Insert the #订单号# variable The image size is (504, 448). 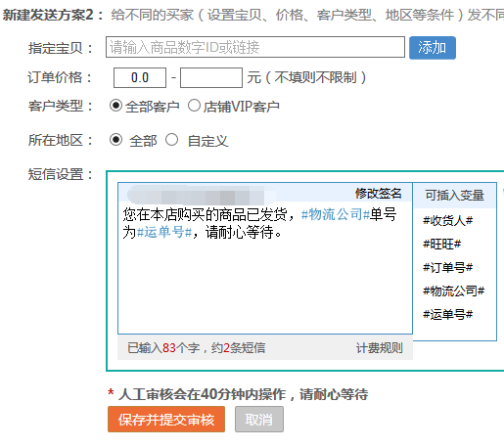447,267
